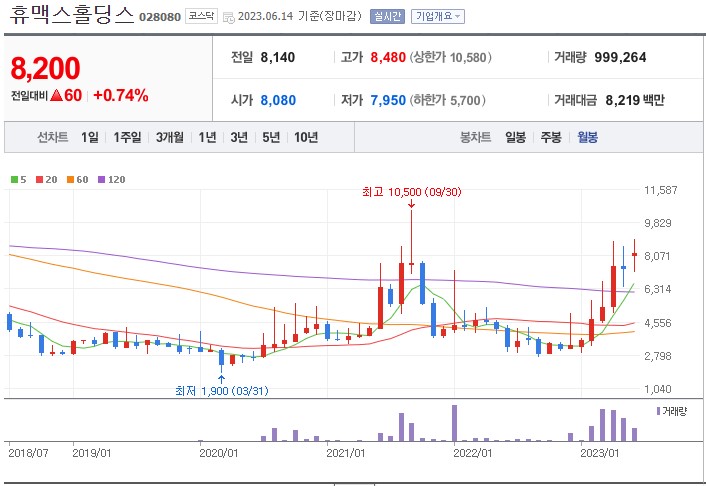Select the 3개월 line chart tab
This screenshot has height=486, width=706.
click(x=170, y=137)
